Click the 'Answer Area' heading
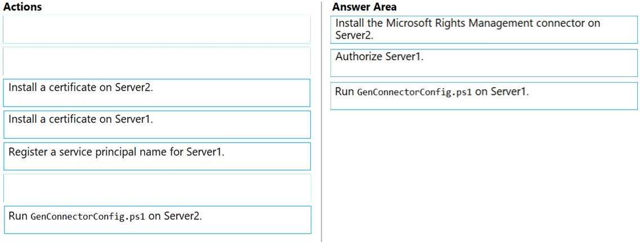Screen dimensions: 644x245 [x=364, y=7]
